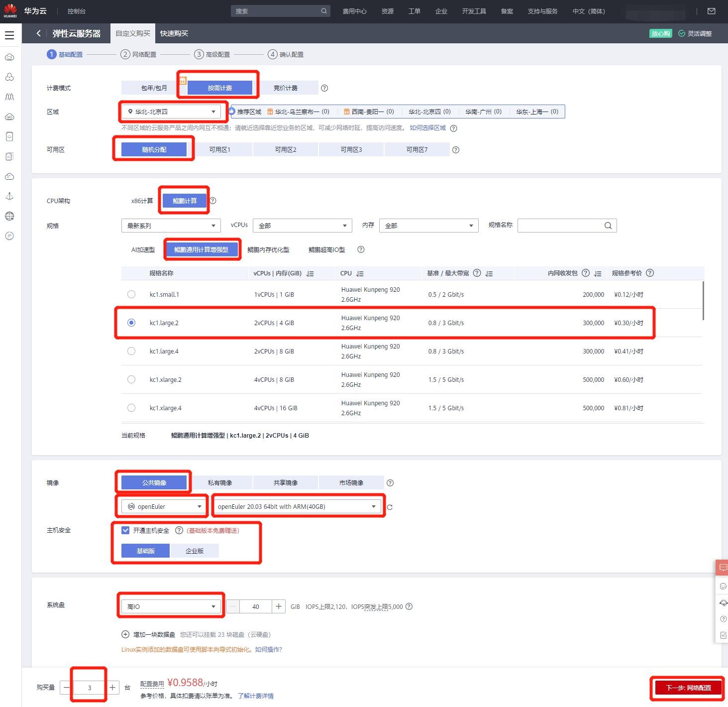
Task: Open 费用中心 in top menu
Action: (355, 11)
